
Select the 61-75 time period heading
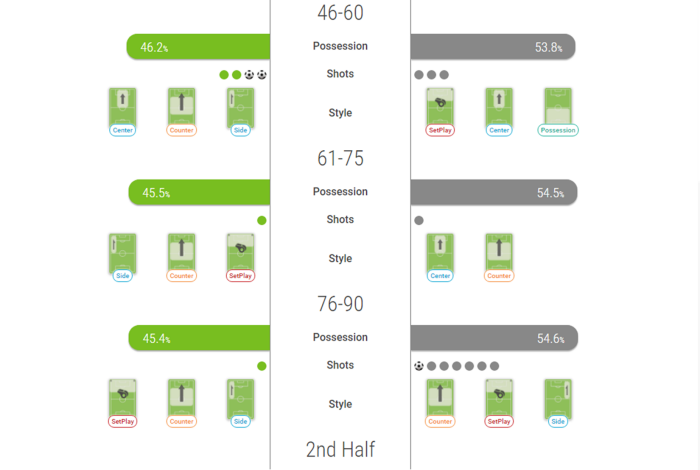tap(340, 158)
